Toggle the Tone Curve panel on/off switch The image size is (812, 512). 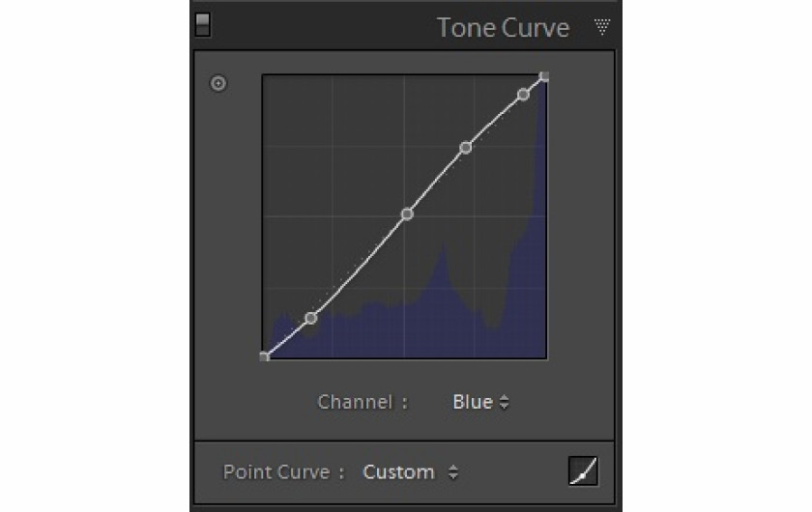coord(202,25)
